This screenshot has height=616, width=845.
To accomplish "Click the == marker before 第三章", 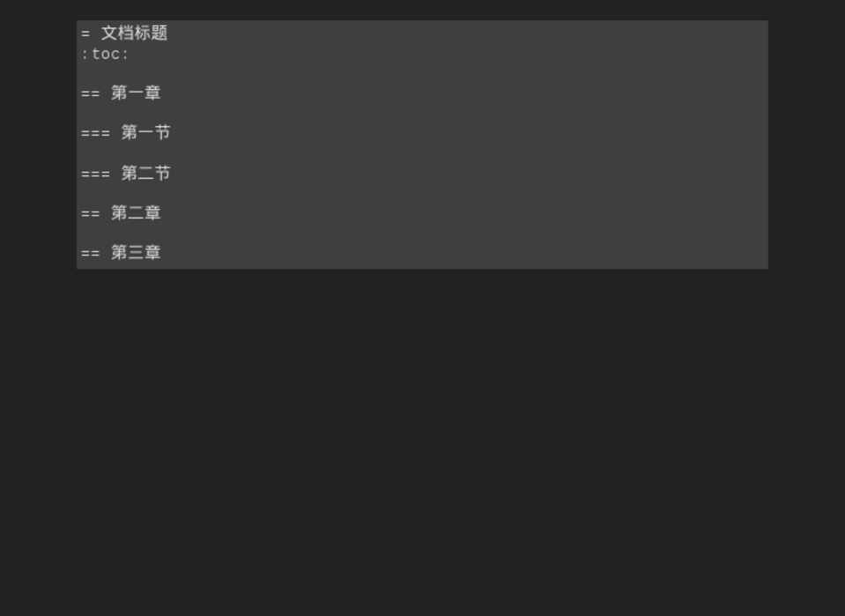I will click(90, 254).
